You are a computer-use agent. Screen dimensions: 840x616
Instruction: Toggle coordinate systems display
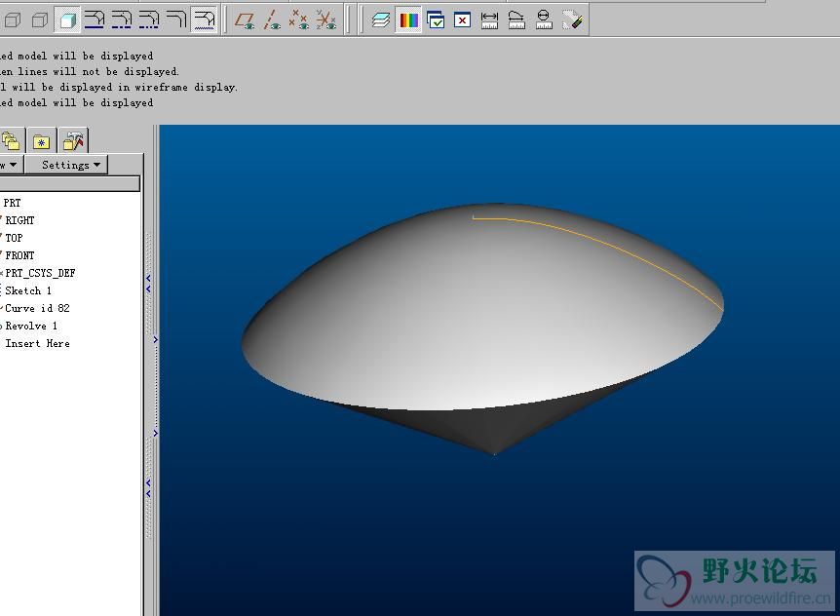[326, 19]
